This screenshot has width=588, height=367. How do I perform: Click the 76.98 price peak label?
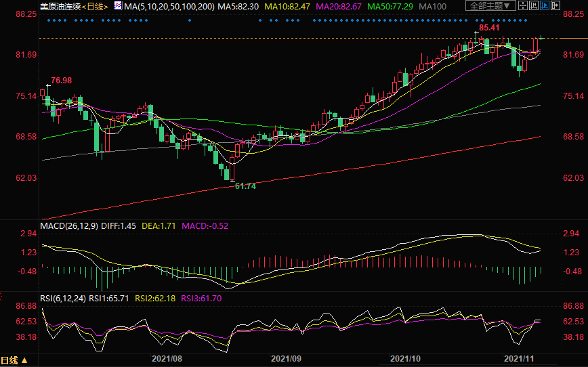point(61,81)
